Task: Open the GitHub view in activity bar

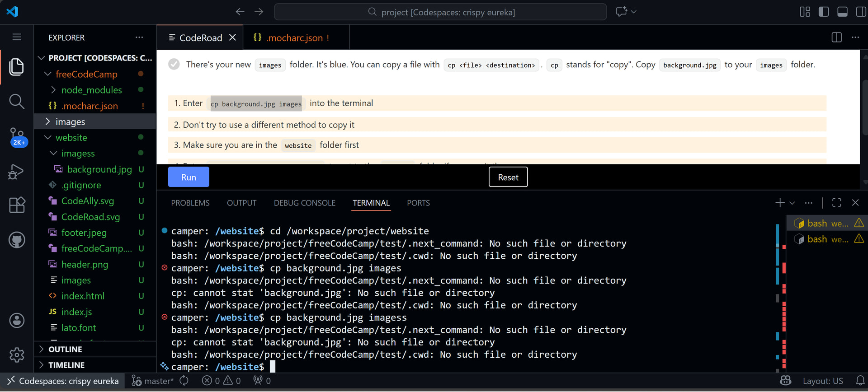Action: (17, 240)
